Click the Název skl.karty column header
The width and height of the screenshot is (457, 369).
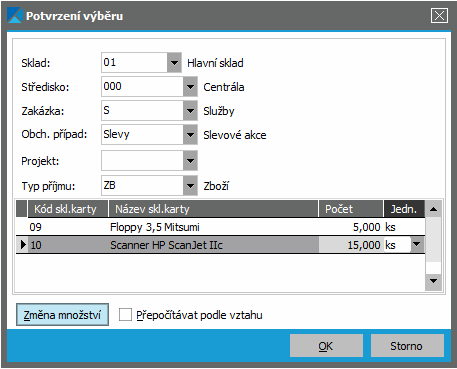(x=213, y=209)
